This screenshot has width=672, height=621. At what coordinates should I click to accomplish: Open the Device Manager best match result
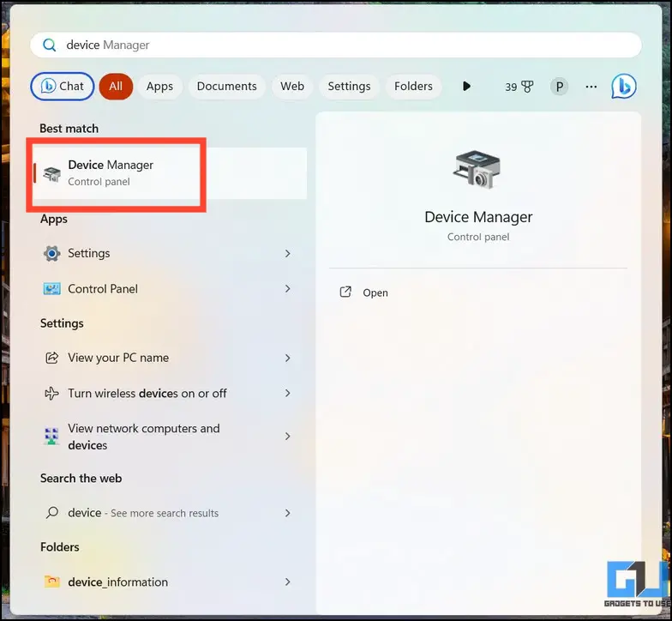(170, 173)
